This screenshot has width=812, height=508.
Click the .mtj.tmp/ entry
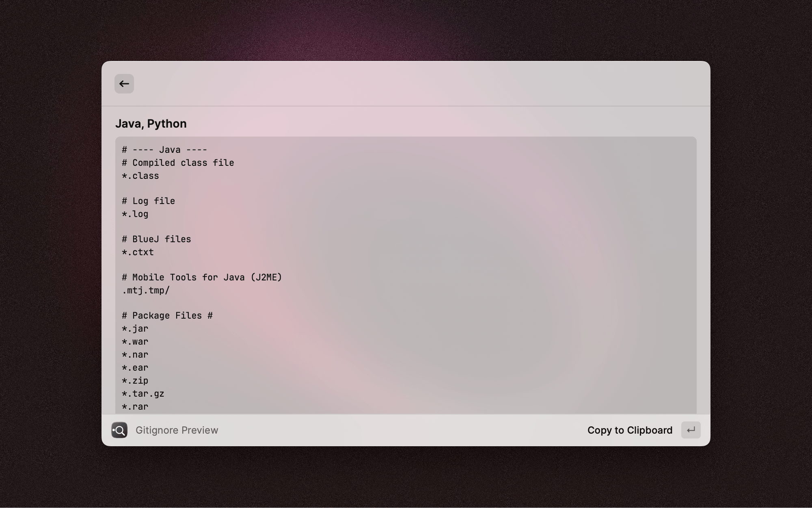[x=146, y=291]
